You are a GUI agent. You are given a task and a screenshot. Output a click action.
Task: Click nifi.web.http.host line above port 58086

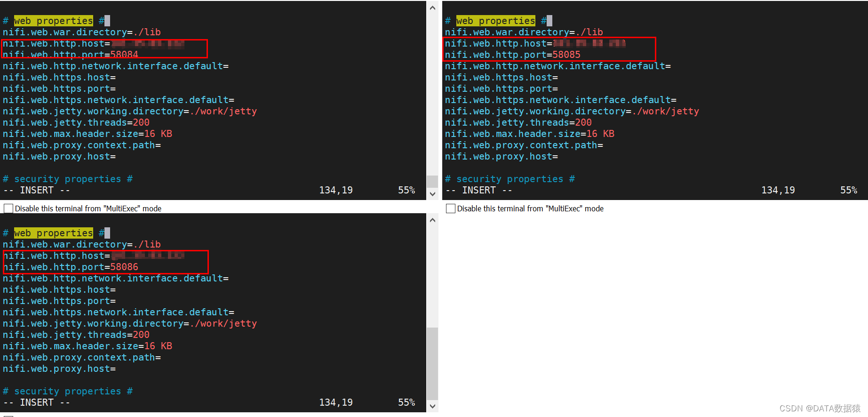94,256
